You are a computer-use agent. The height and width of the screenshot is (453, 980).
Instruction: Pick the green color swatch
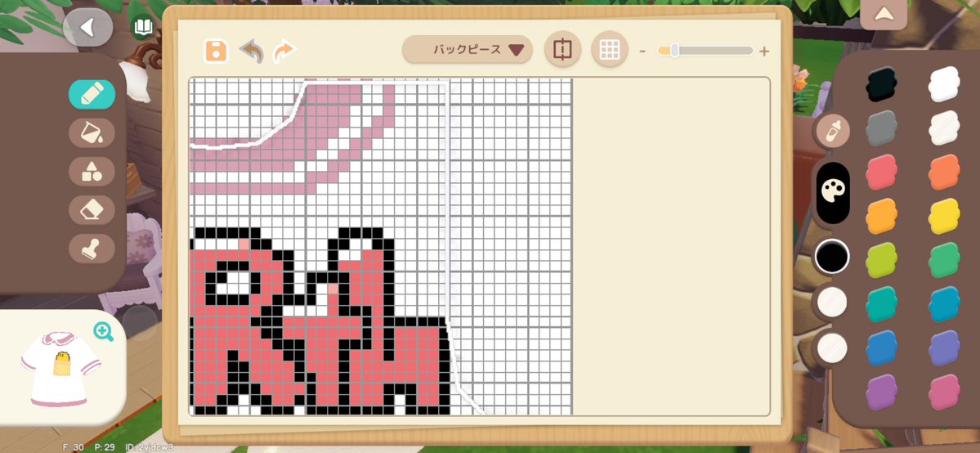coord(944,260)
